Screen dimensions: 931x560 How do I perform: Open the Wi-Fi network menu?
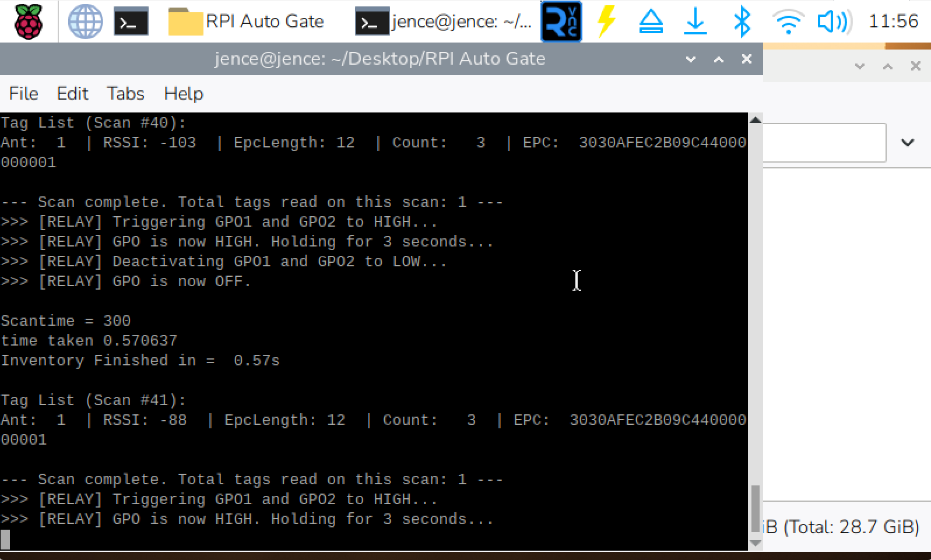coord(788,22)
